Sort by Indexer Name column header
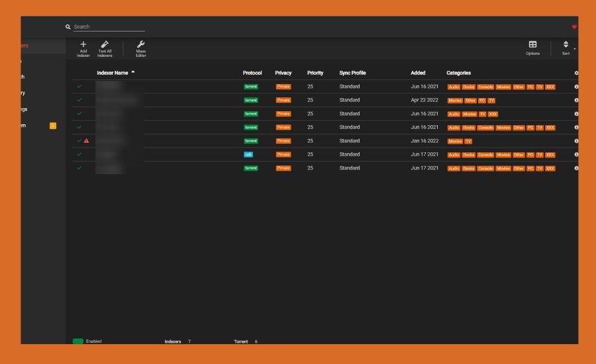Viewport: 596px width, 364px height. click(112, 73)
